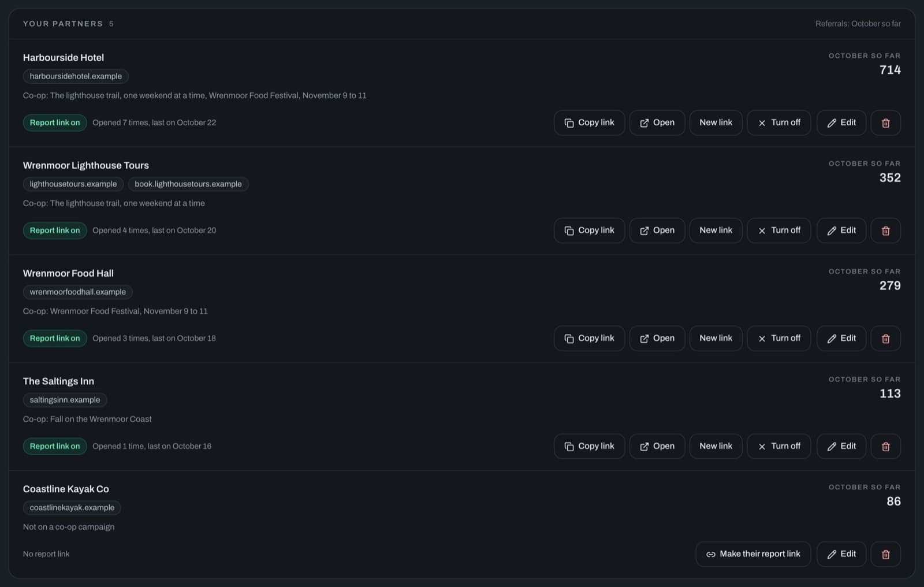The image size is (924, 587).
Task: Copy link for Harbourside Hotel
Action: [x=589, y=122]
